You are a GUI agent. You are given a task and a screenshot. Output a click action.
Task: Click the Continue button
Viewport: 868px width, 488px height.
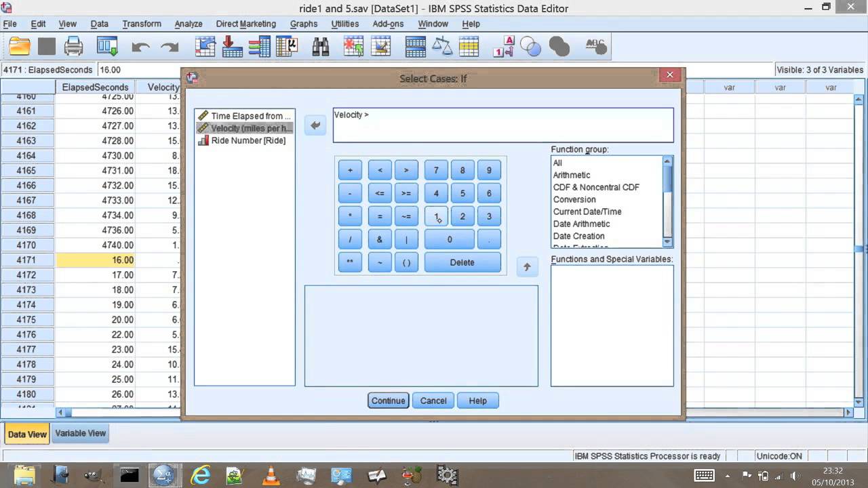pos(388,401)
